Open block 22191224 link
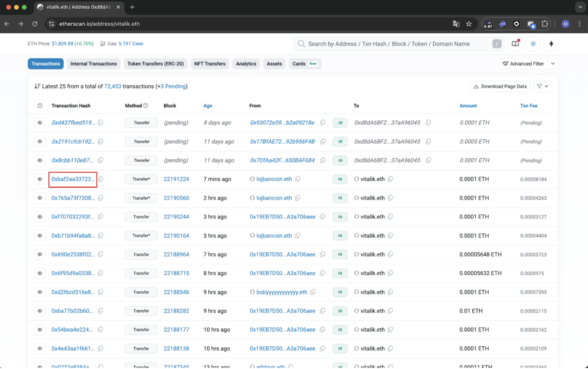This screenshot has width=588, height=369. (176, 179)
